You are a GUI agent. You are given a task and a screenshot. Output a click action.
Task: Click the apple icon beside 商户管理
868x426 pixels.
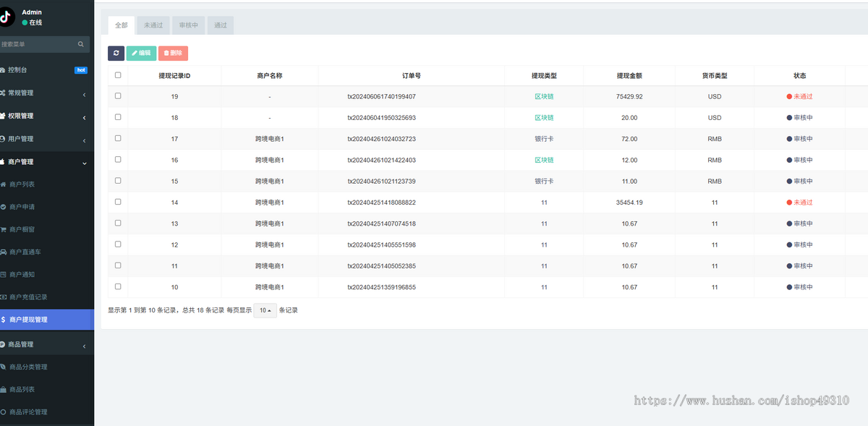pyautogui.click(x=3, y=162)
